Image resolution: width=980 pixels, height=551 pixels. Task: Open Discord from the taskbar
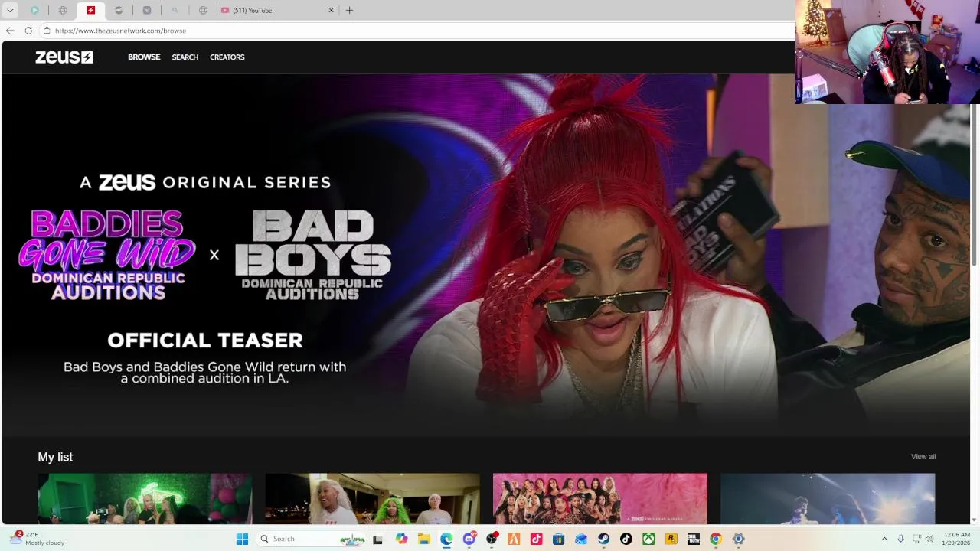(469, 539)
